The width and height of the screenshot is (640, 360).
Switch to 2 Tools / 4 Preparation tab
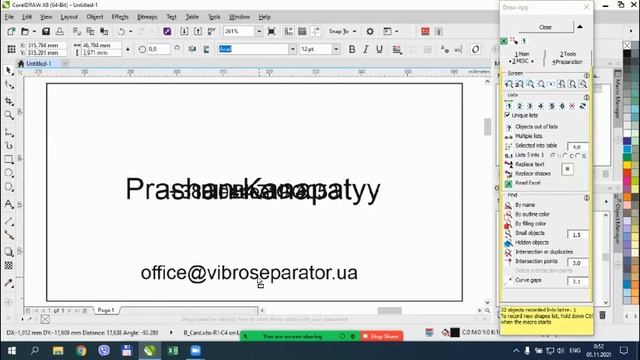(567, 58)
